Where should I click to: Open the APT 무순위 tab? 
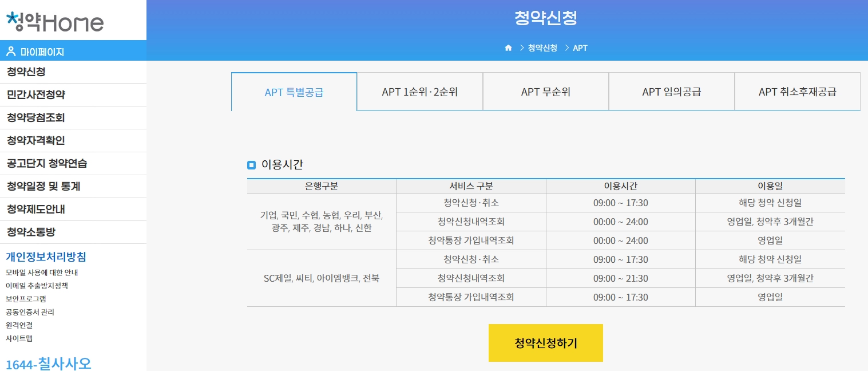[545, 92]
